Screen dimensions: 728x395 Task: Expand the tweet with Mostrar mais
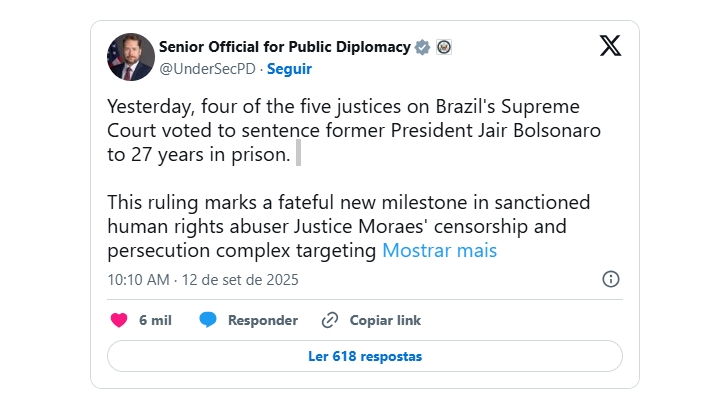[x=439, y=251]
